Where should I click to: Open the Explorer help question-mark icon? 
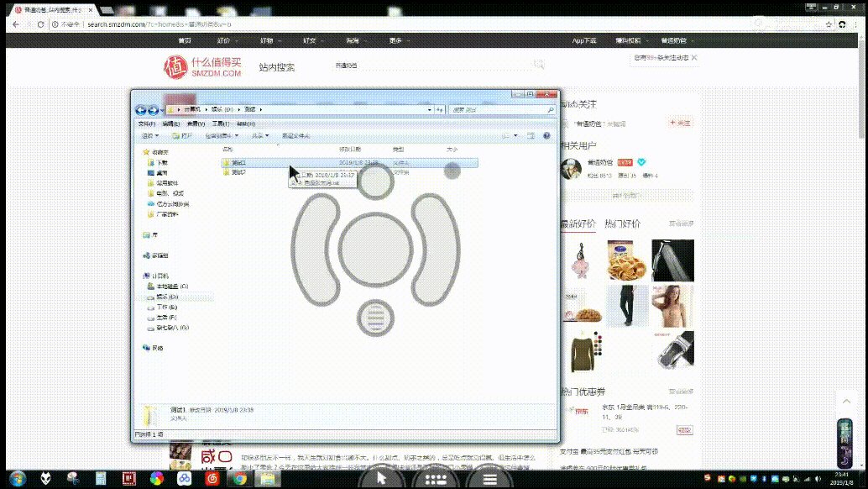(x=546, y=135)
